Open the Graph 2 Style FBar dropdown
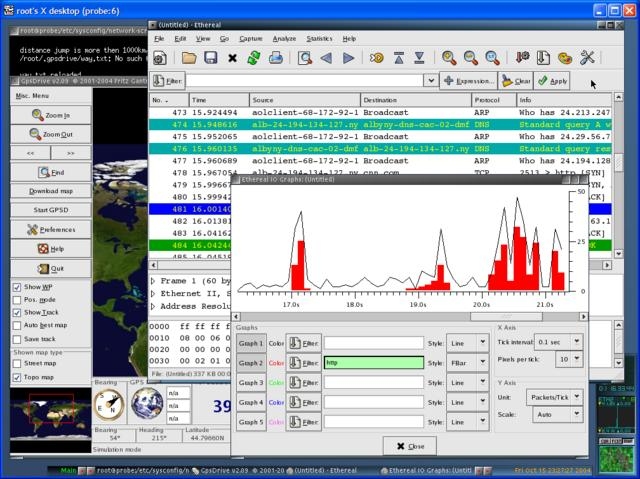Screen dimensions: 640x479 468,363
